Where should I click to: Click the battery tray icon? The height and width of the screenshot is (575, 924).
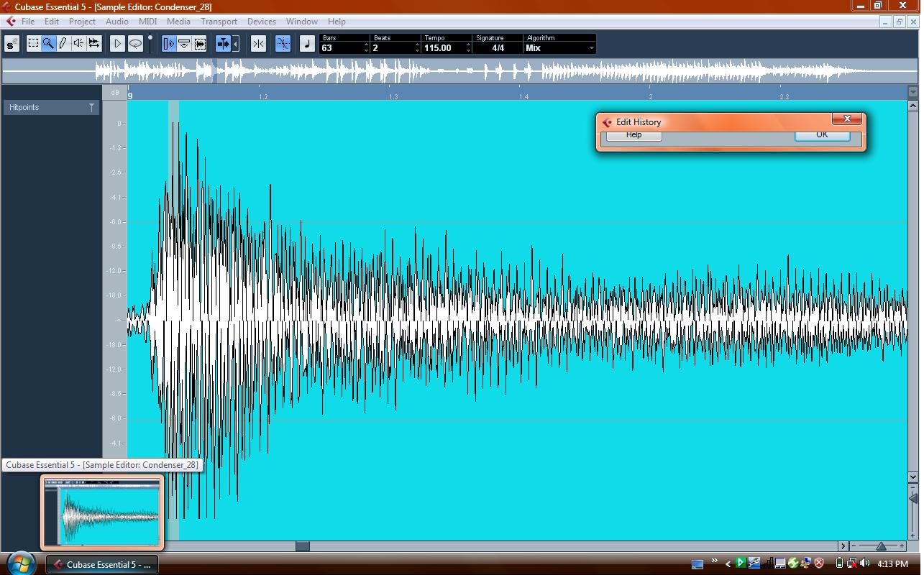coord(839,563)
